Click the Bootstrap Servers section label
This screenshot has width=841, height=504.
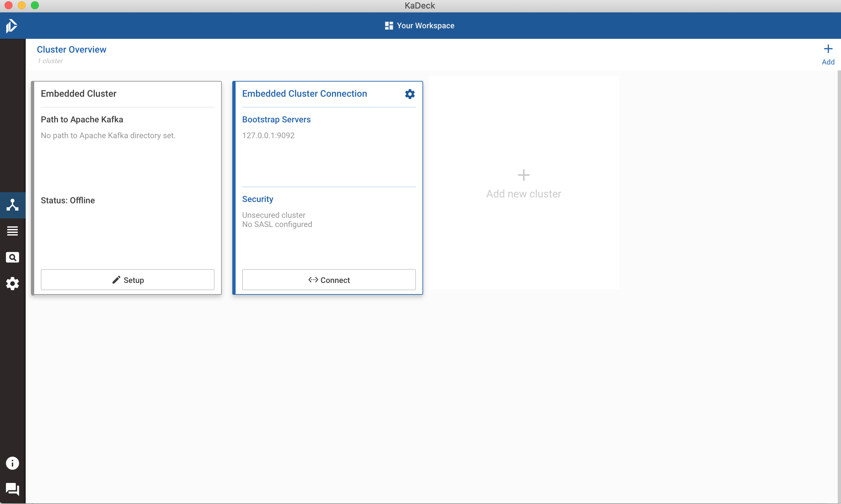click(276, 119)
